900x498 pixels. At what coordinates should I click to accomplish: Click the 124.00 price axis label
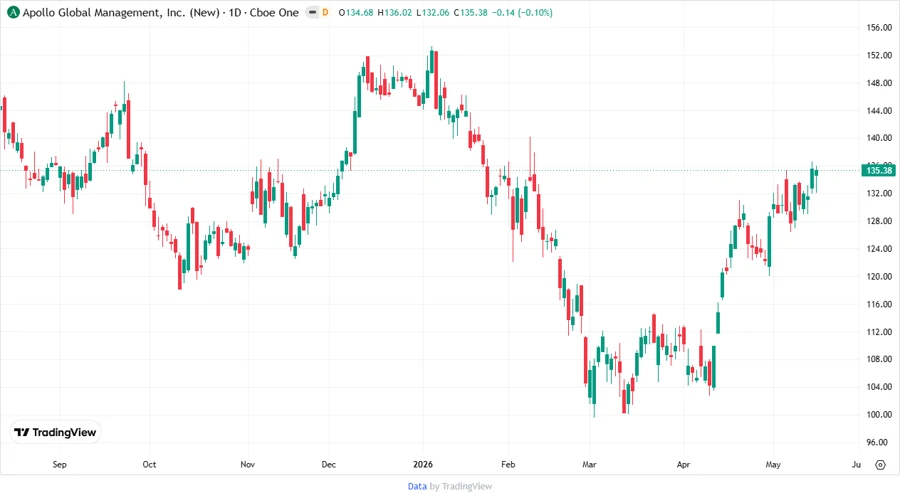pyautogui.click(x=879, y=249)
